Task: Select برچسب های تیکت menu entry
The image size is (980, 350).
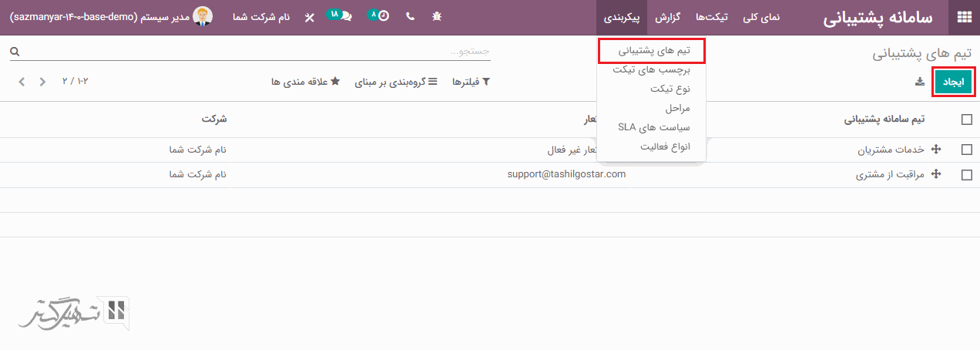Action: [651, 69]
